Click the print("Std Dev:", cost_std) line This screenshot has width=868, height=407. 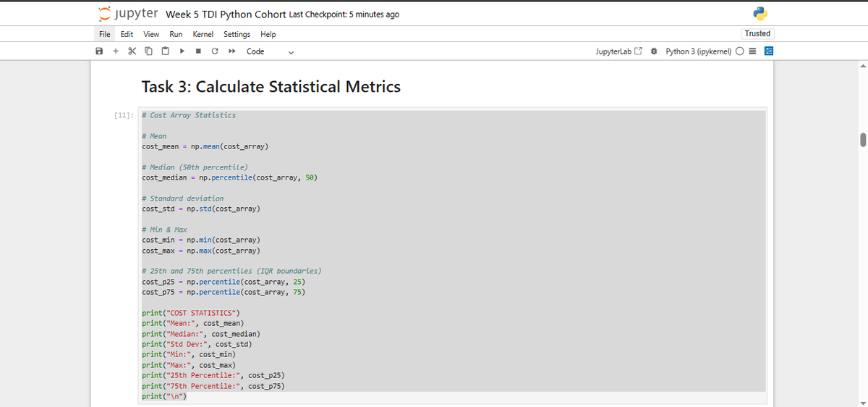pyautogui.click(x=197, y=344)
